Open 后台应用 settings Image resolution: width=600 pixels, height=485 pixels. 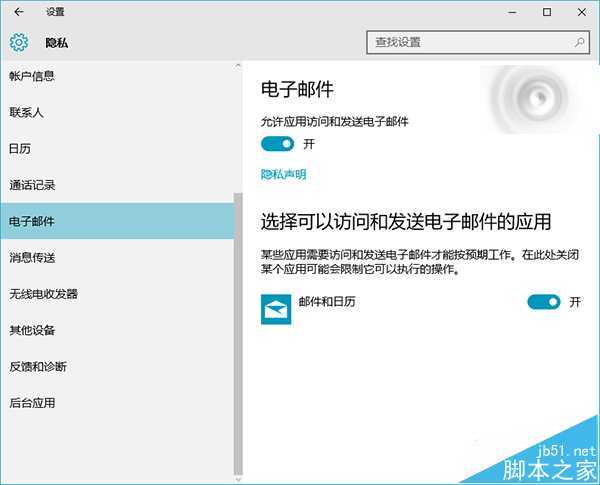[x=117, y=403]
